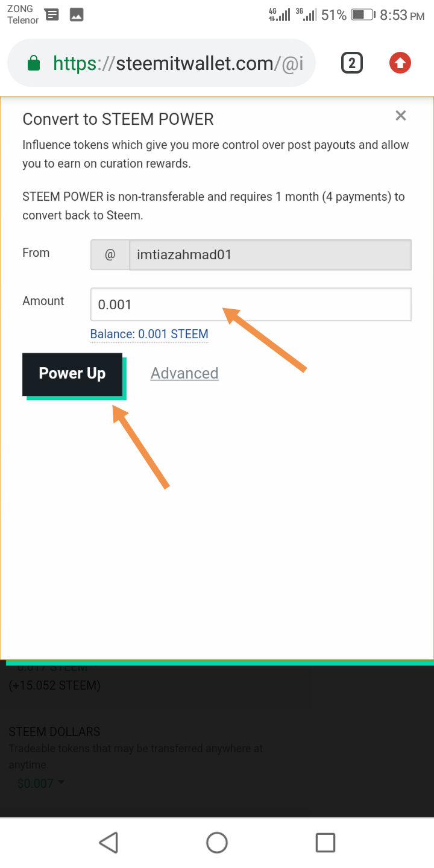Viewport: 434px width, 868px height.
Task: Open the browser tabs counter icon
Action: (x=352, y=63)
